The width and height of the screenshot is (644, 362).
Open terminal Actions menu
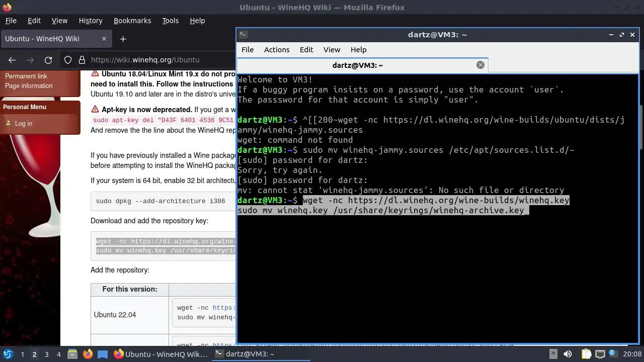click(277, 50)
